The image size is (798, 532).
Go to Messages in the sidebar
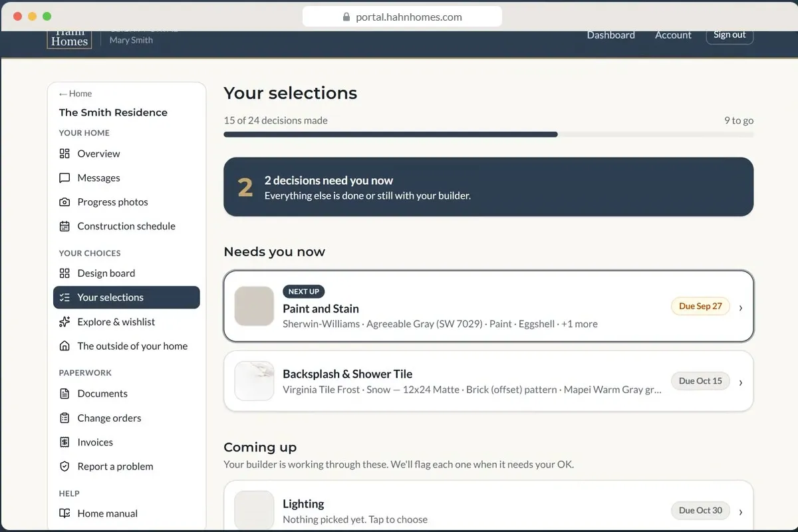pyautogui.click(x=126, y=178)
